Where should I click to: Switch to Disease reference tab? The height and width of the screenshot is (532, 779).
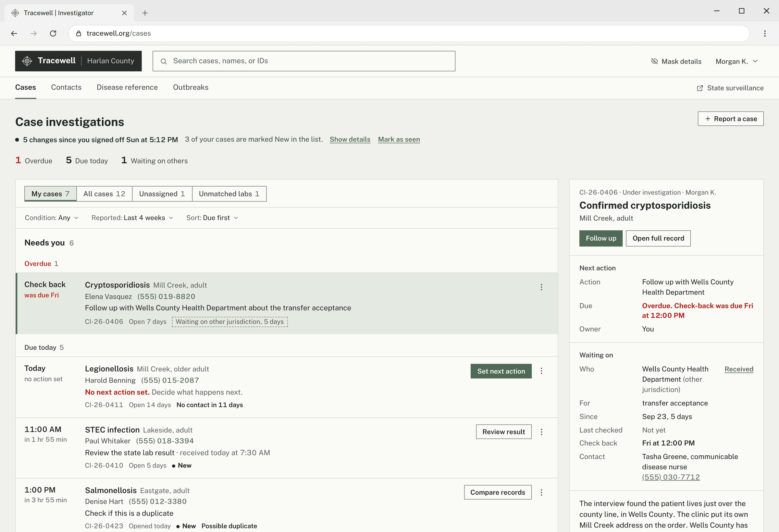click(127, 88)
